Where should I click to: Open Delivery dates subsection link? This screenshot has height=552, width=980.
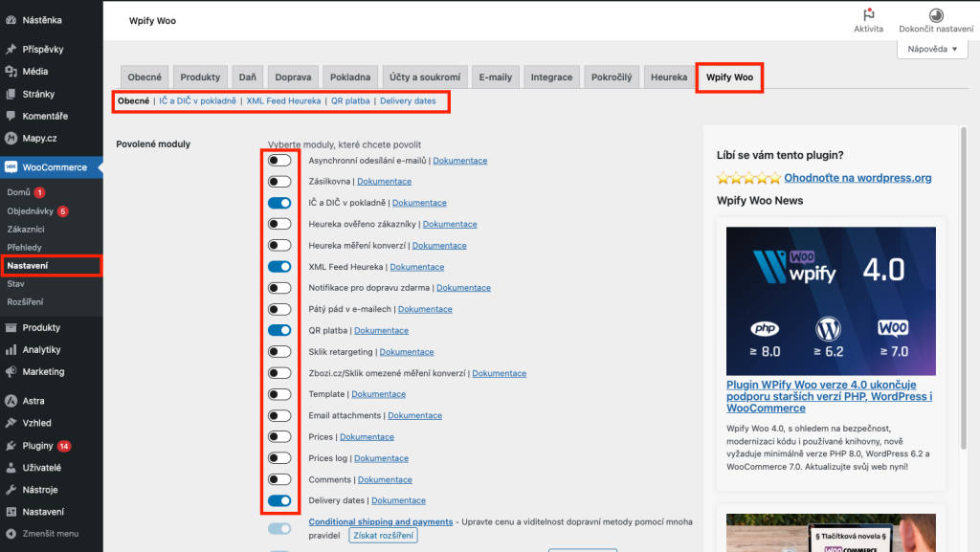point(408,100)
